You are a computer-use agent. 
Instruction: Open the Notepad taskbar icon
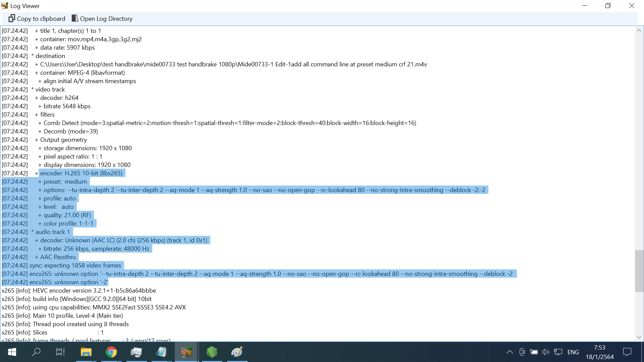coord(161,352)
